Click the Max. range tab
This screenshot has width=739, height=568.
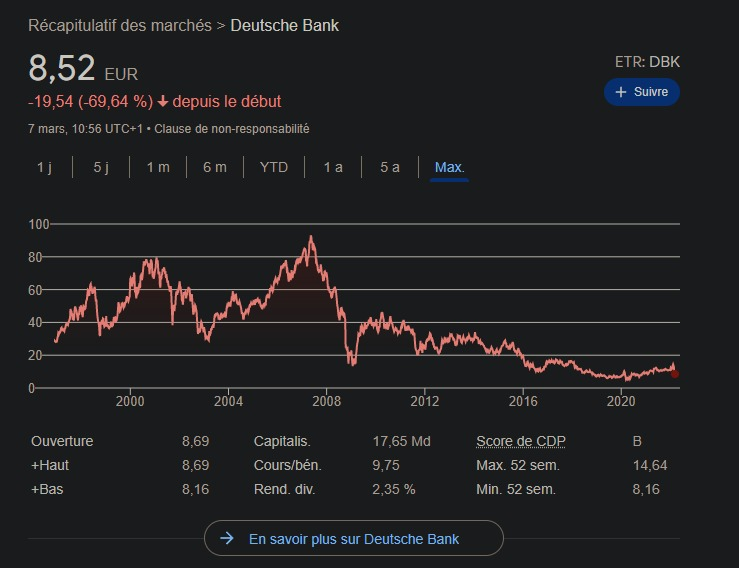pyautogui.click(x=449, y=167)
